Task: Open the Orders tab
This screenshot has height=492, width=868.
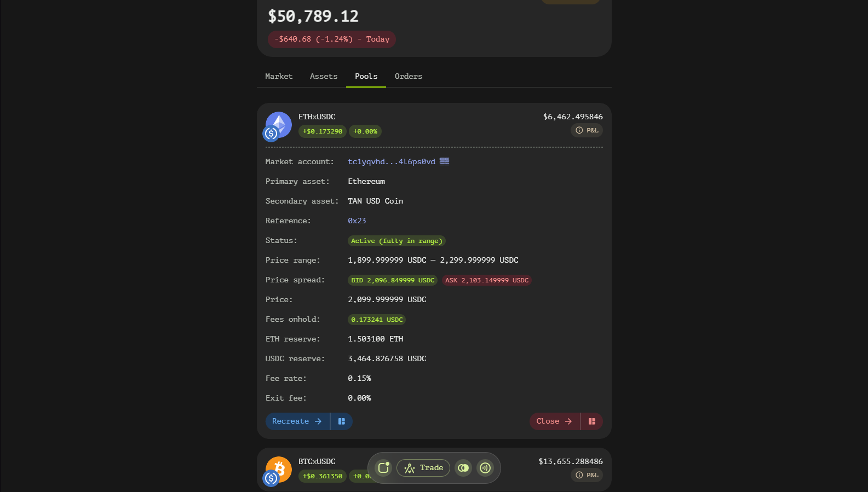Action: [408, 77]
